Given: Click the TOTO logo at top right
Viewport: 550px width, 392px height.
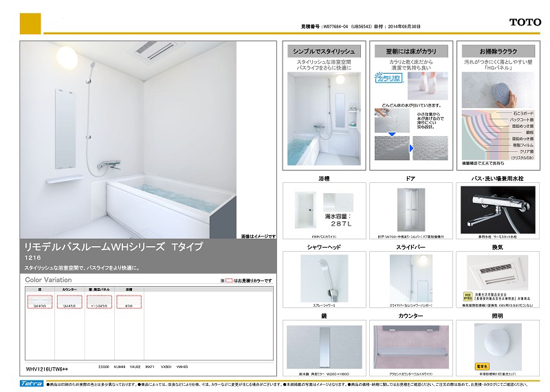Looking at the screenshot, I should (525, 22).
